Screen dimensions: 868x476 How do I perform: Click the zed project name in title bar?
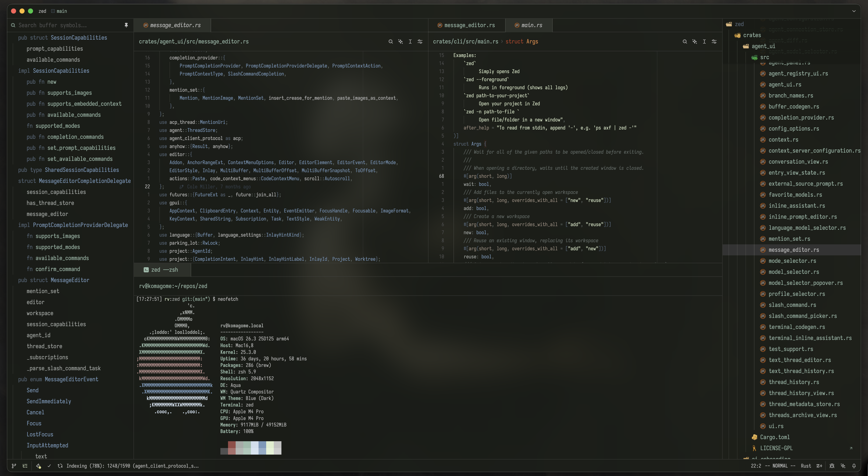tap(42, 11)
